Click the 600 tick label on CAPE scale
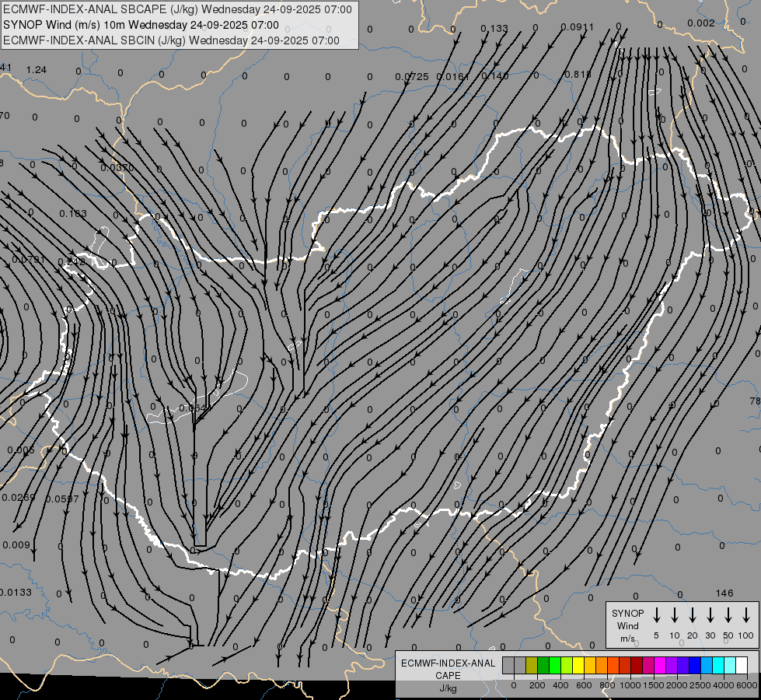 pyautogui.click(x=584, y=685)
